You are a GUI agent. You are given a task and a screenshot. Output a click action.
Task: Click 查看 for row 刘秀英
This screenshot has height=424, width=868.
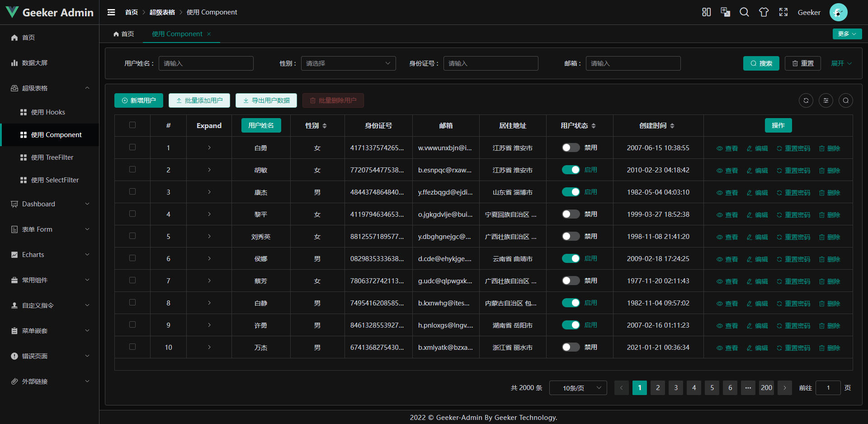coord(727,237)
